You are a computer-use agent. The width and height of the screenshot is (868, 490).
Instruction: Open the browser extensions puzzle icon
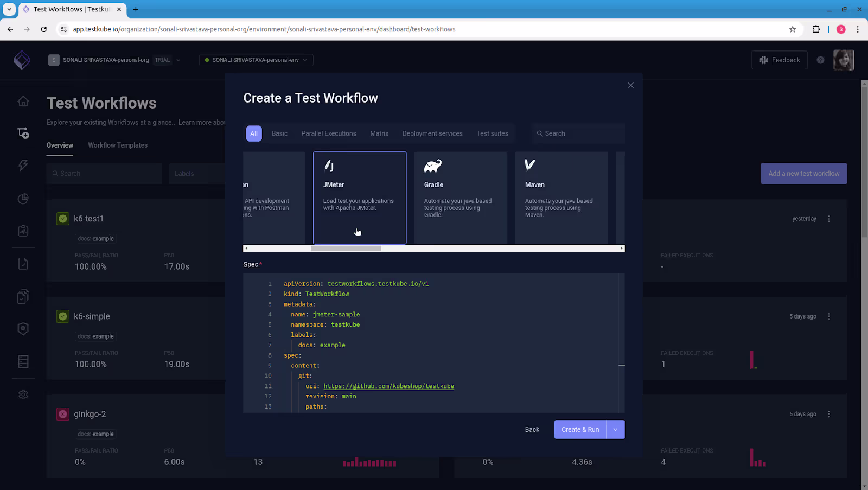click(816, 29)
